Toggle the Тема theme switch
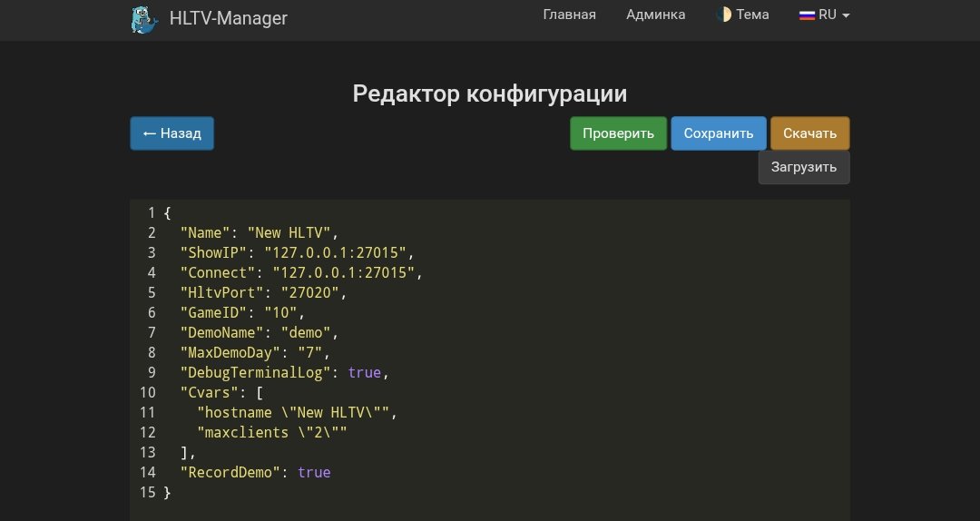This screenshot has height=521, width=980. coord(743,15)
